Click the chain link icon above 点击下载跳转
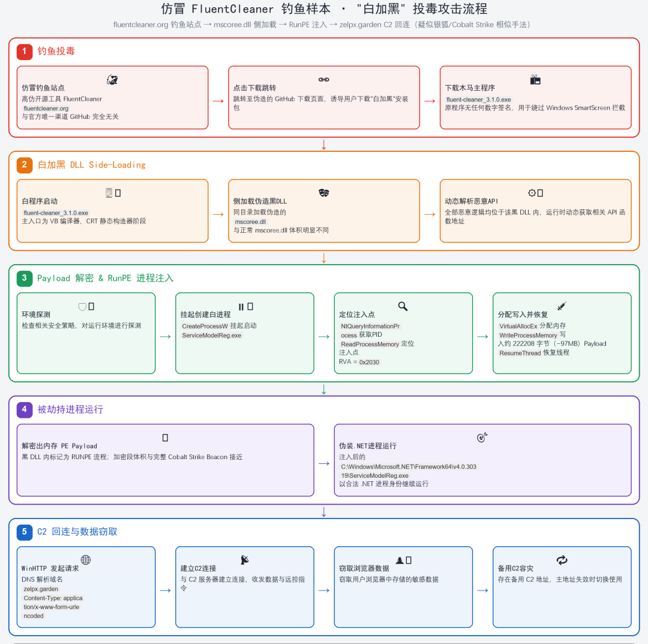 (324, 79)
